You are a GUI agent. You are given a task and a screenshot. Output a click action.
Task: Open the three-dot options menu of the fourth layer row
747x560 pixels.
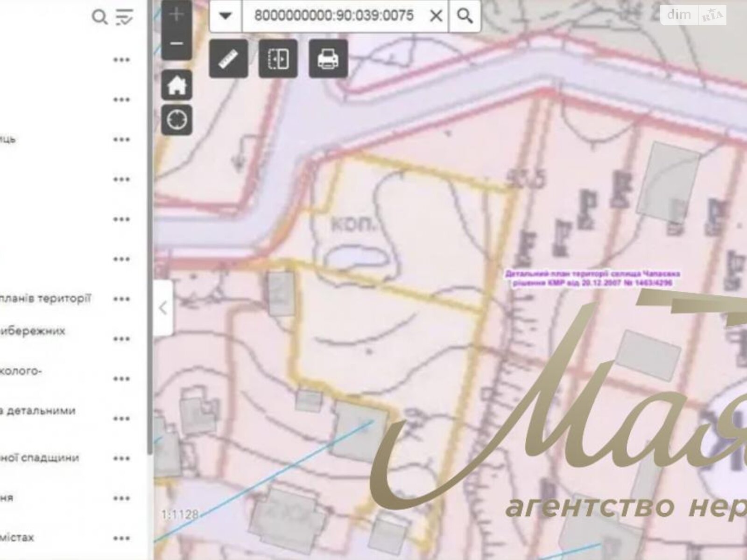pos(121,180)
